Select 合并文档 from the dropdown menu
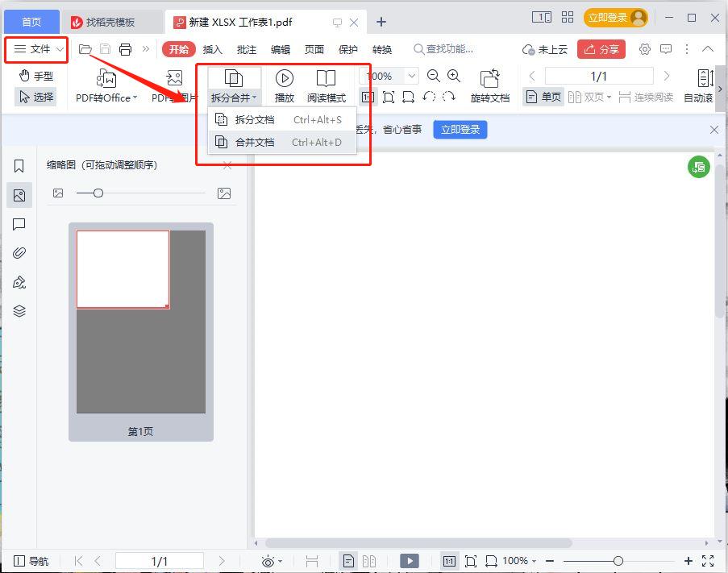This screenshot has width=728, height=573. (254, 143)
